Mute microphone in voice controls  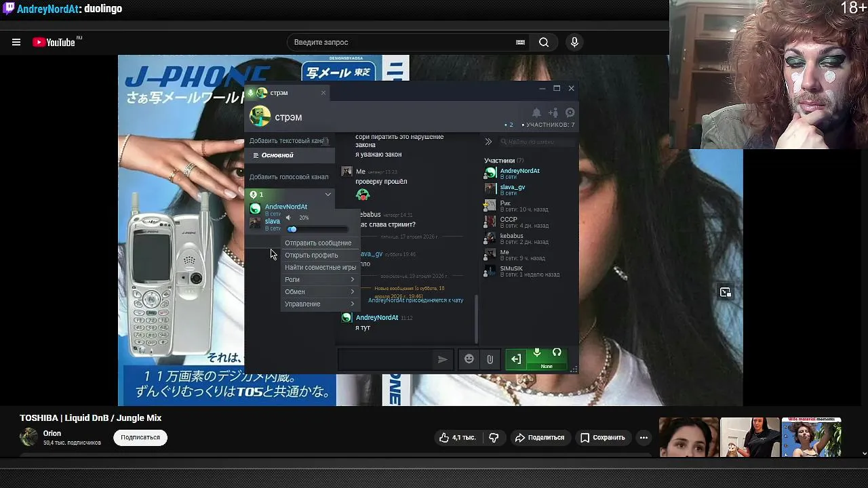[x=536, y=353]
